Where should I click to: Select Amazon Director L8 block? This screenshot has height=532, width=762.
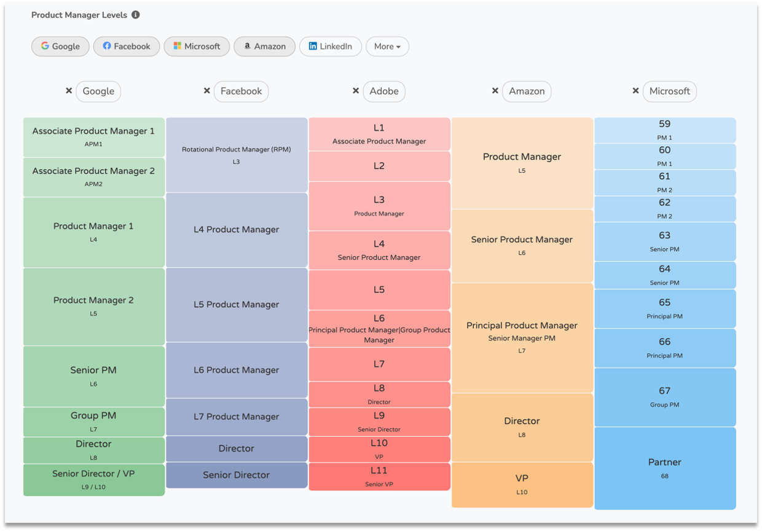point(522,428)
